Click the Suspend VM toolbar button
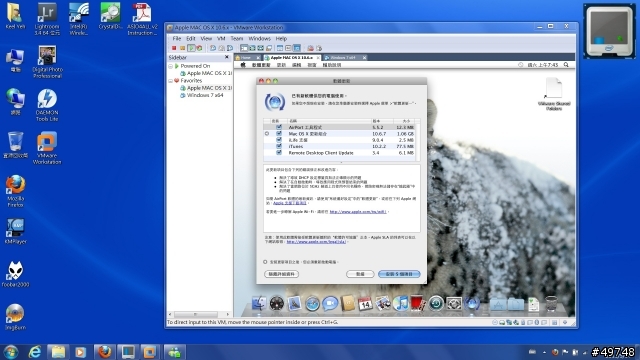This screenshot has height=360, width=640. point(182,48)
